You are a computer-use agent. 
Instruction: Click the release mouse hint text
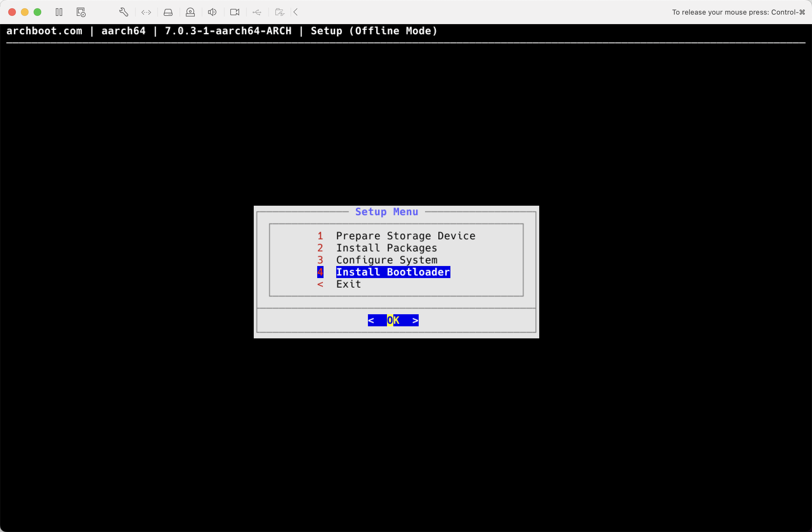click(x=738, y=12)
